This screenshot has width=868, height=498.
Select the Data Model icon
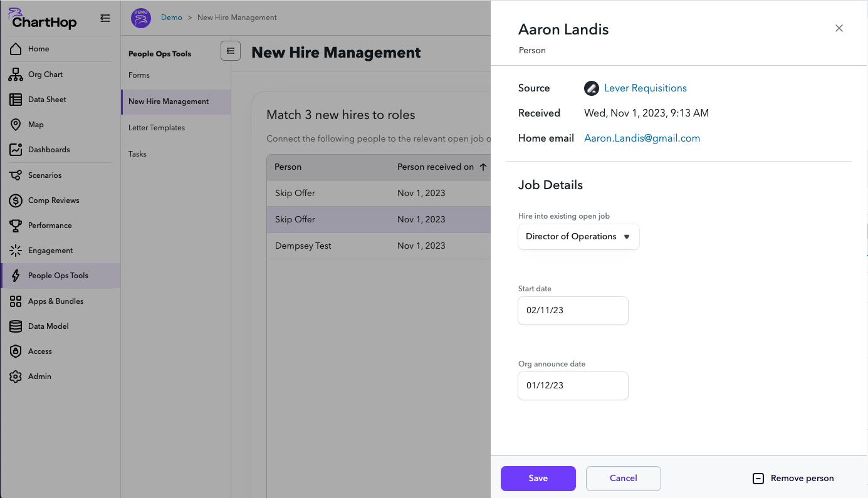pos(16,326)
